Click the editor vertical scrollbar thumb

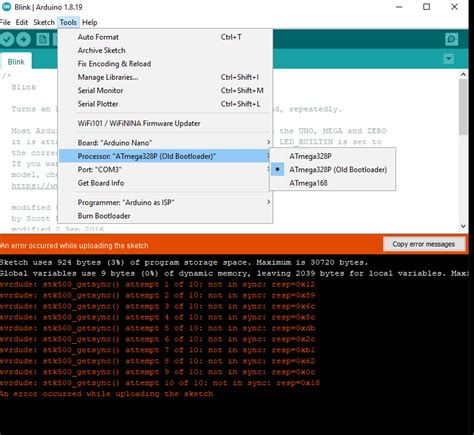463,107
